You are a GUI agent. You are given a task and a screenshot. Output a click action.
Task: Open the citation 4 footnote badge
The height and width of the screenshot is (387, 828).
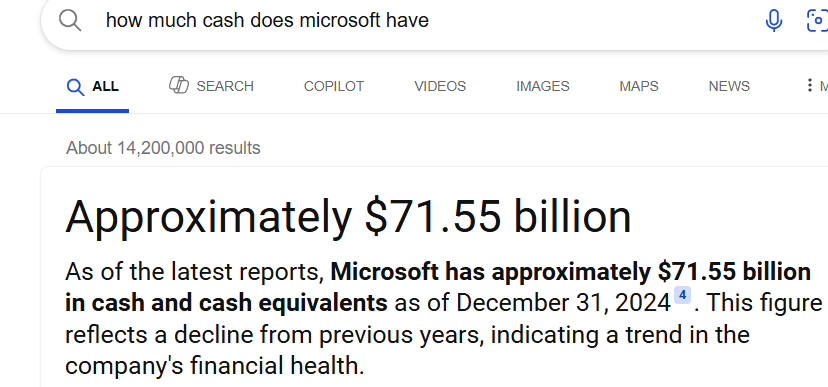tap(682, 296)
